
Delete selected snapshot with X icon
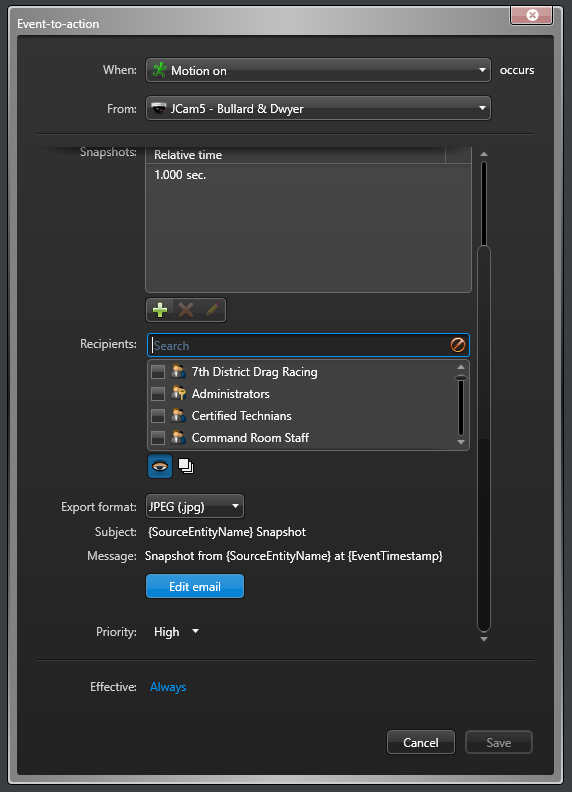pos(186,310)
